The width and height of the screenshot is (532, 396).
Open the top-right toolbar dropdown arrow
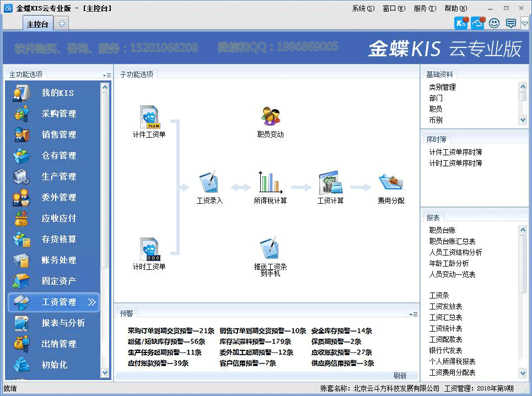pyautogui.click(x=524, y=23)
